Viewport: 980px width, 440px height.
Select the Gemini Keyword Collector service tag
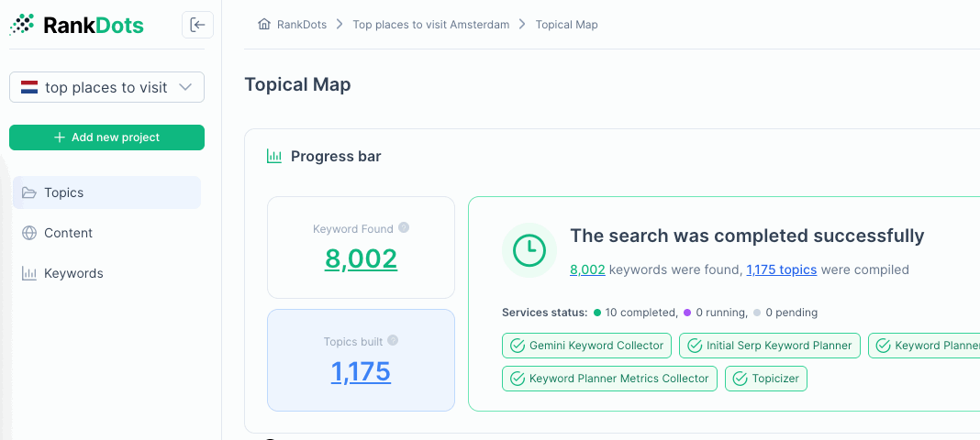click(586, 346)
